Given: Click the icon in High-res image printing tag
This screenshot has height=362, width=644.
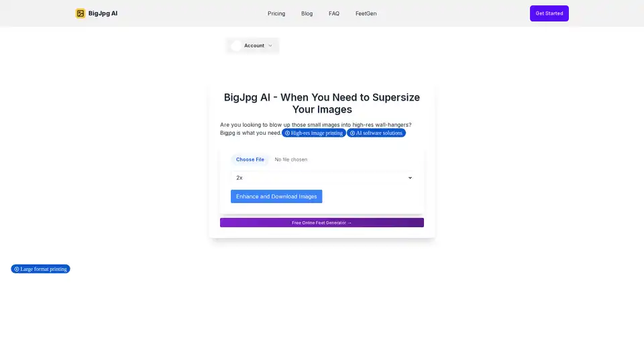Looking at the screenshot, I should 287,133.
